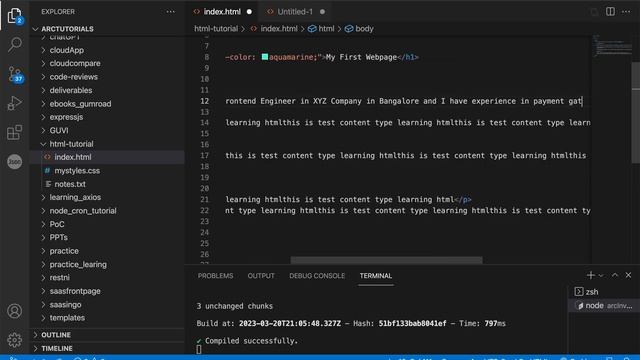Select the zsh terminal instance
The height and width of the screenshot is (360, 640).
(x=603, y=291)
